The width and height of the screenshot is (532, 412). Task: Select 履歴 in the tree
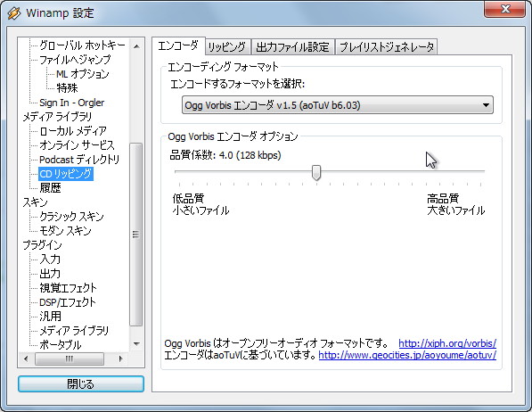pyautogui.click(x=50, y=188)
